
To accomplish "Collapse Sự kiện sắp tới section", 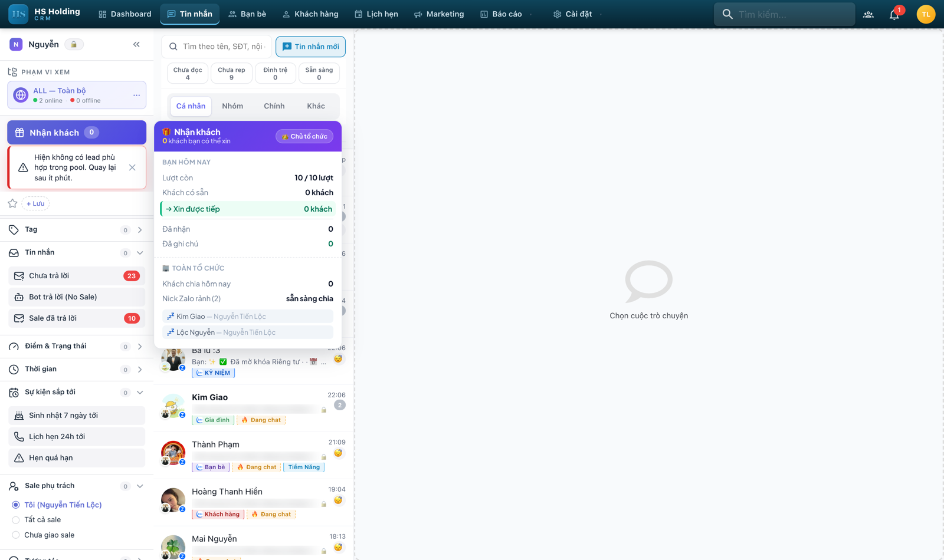I will (140, 393).
